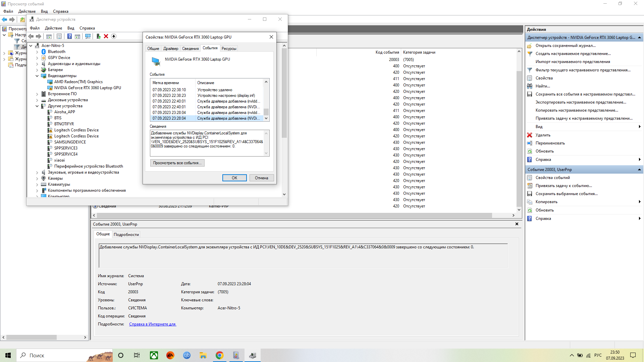Click Event Viewer up-folder toolbar icon
Image resolution: width=644 pixels, height=362 pixels.
[x=22, y=19]
